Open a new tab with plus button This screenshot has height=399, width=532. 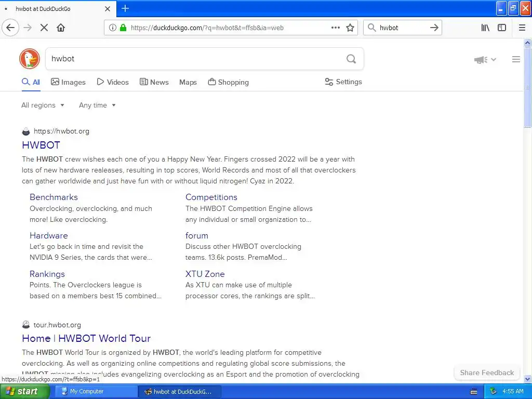pos(125,8)
